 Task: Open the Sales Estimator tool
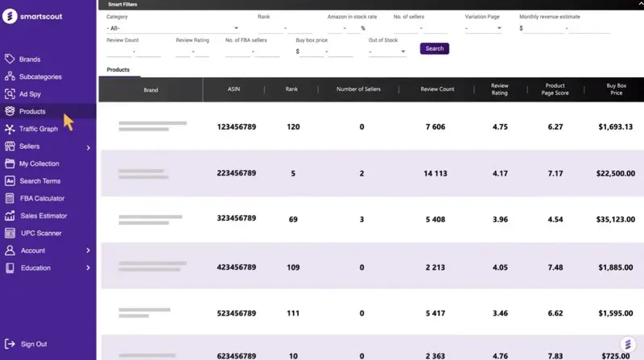click(x=43, y=216)
